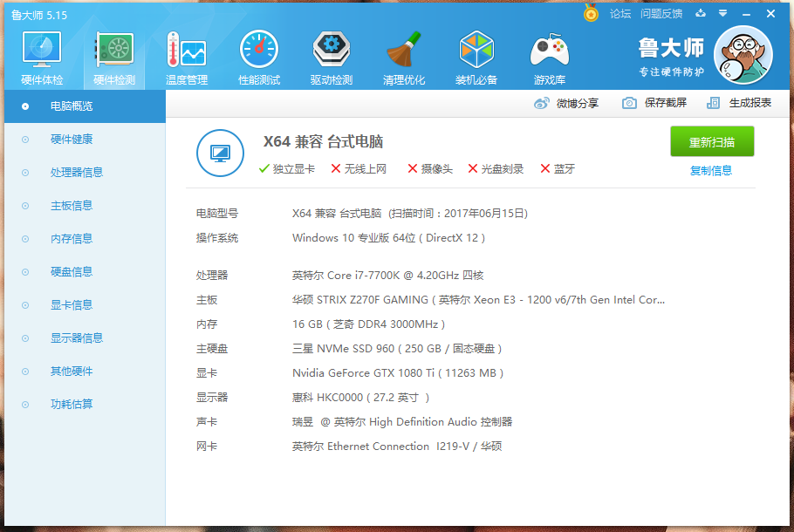This screenshot has height=532, width=794.
Task: Open 论坛 forum link
Action: pos(620,14)
